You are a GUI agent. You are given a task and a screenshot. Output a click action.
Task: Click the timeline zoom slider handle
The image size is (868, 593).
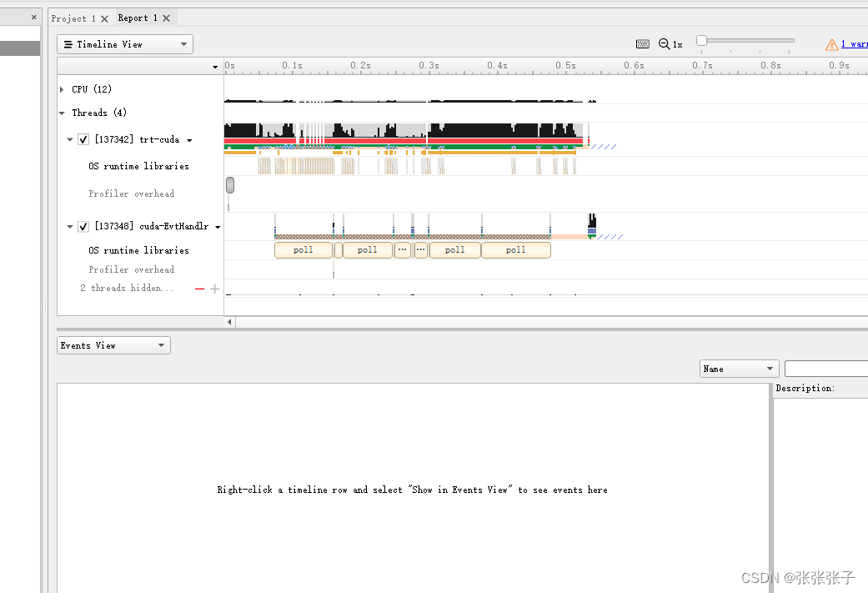(703, 39)
